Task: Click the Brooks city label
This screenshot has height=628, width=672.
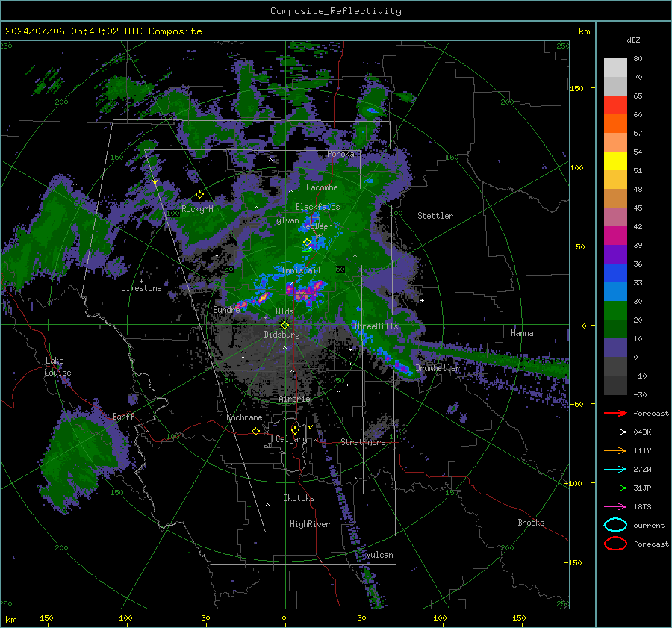Action: coord(531,523)
